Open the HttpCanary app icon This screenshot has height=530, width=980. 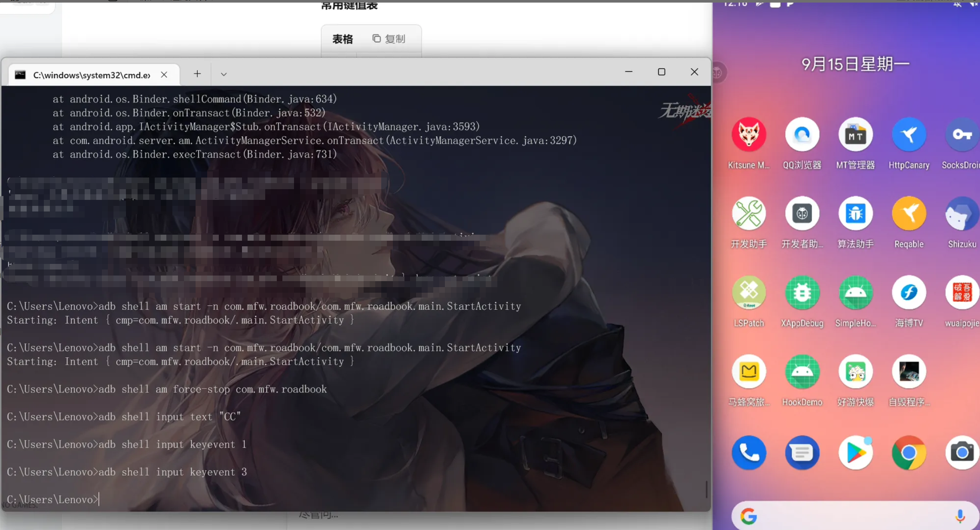908,135
